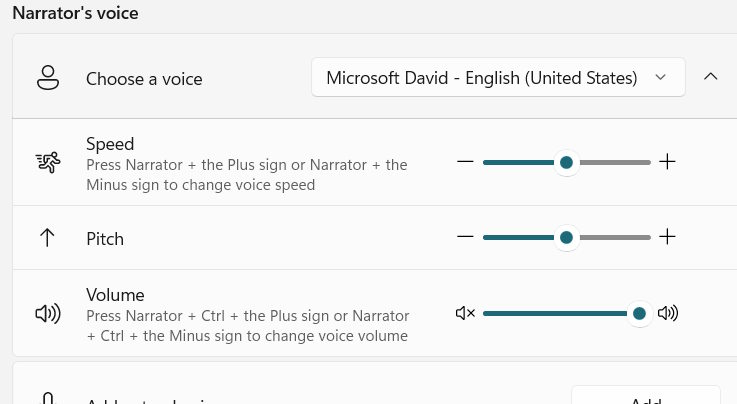
Task: Click the Choose a voice label
Action: pos(144,79)
